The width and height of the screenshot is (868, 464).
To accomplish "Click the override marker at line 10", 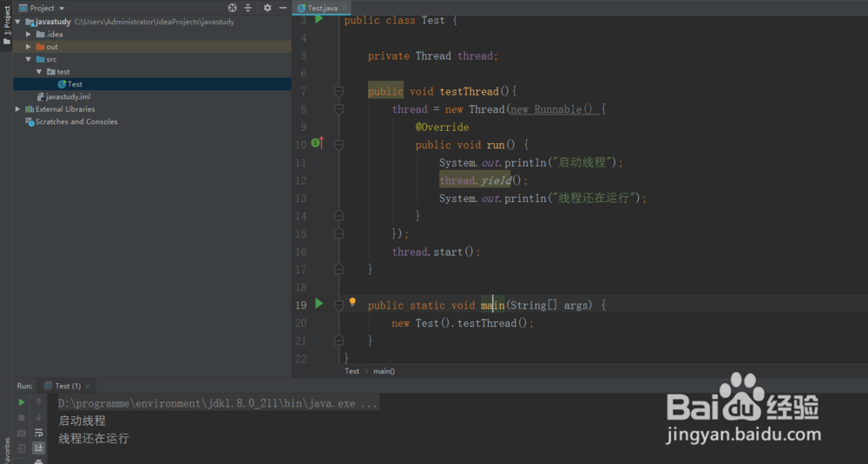I will 317,143.
